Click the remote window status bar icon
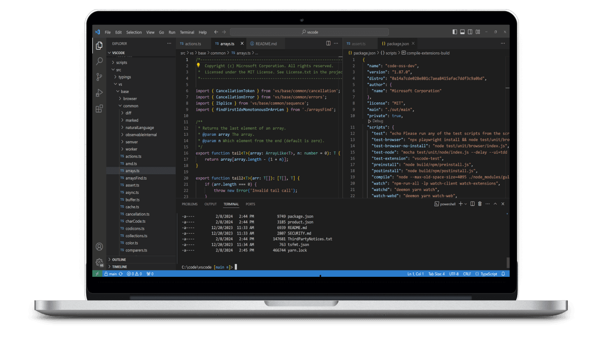This screenshot has width=605, height=364. point(97,274)
